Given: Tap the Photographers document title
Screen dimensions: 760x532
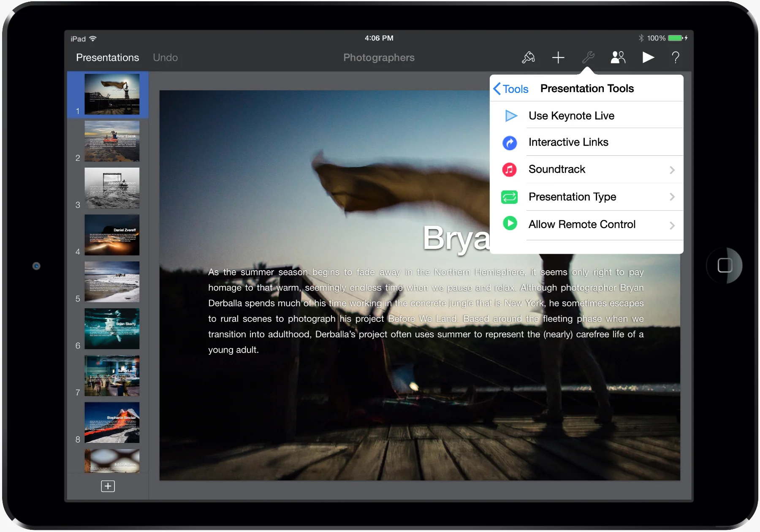Looking at the screenshot, I should tap(379, 57).
